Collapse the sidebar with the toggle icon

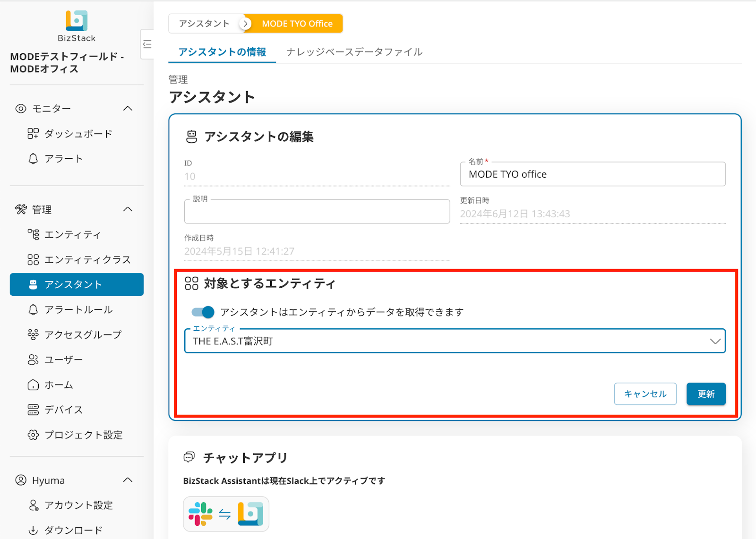[147, 44]
